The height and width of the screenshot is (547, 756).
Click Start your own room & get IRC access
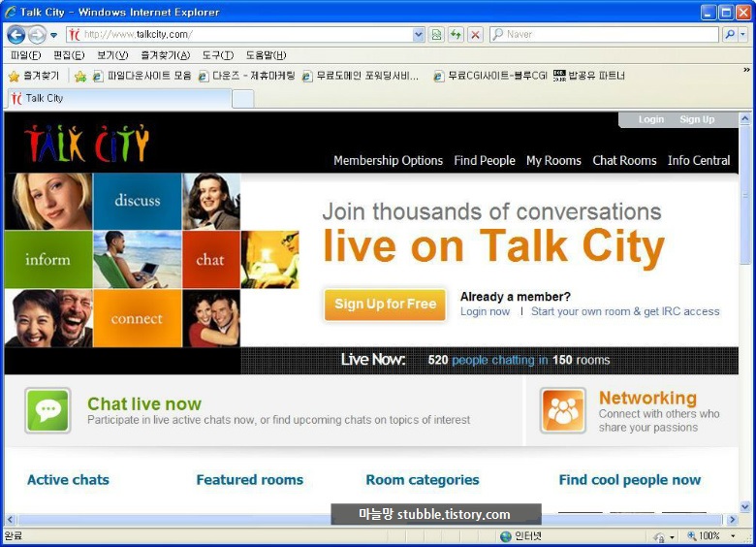point(625,311)
